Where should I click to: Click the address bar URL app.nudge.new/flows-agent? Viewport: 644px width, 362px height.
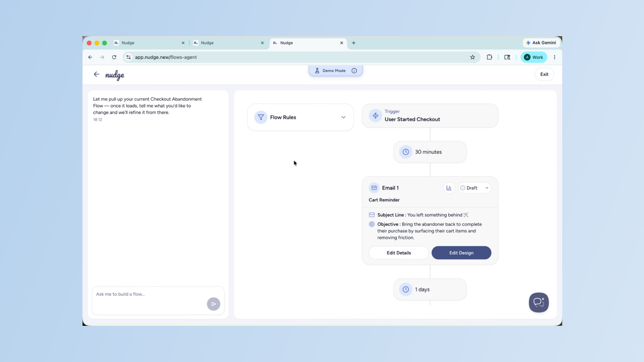(x=166, y=57)
